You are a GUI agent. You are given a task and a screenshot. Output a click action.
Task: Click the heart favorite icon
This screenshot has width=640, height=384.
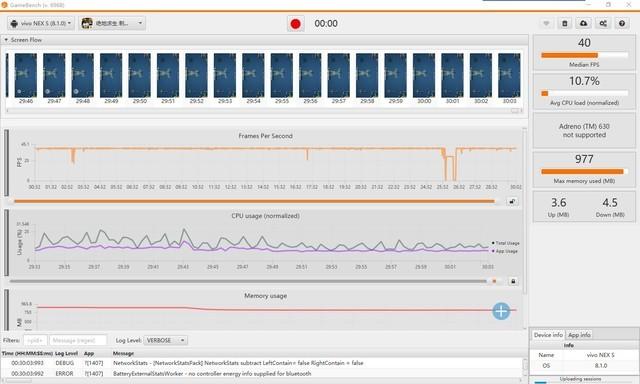[x=546, y=23]
